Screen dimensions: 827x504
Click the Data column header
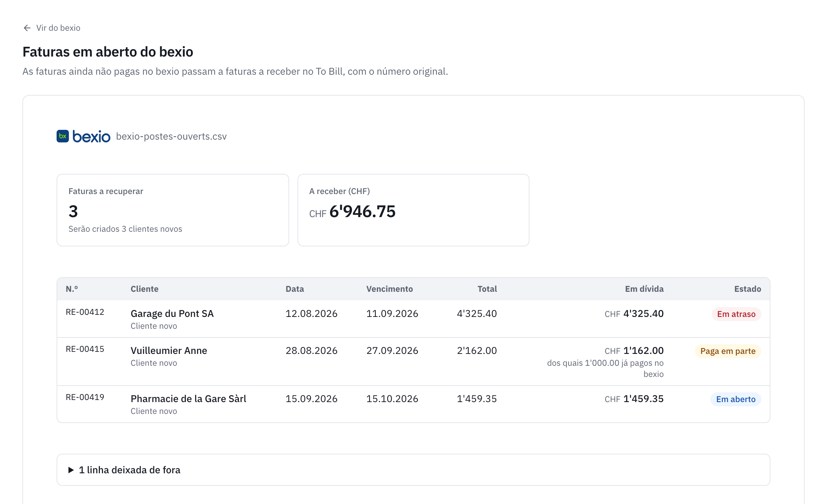(295, 289)
